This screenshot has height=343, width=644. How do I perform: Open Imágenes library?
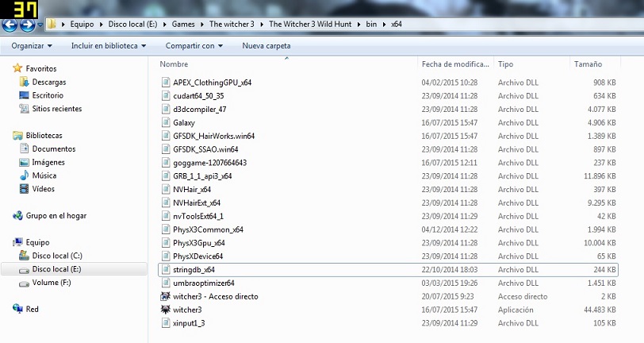(48, 162)
